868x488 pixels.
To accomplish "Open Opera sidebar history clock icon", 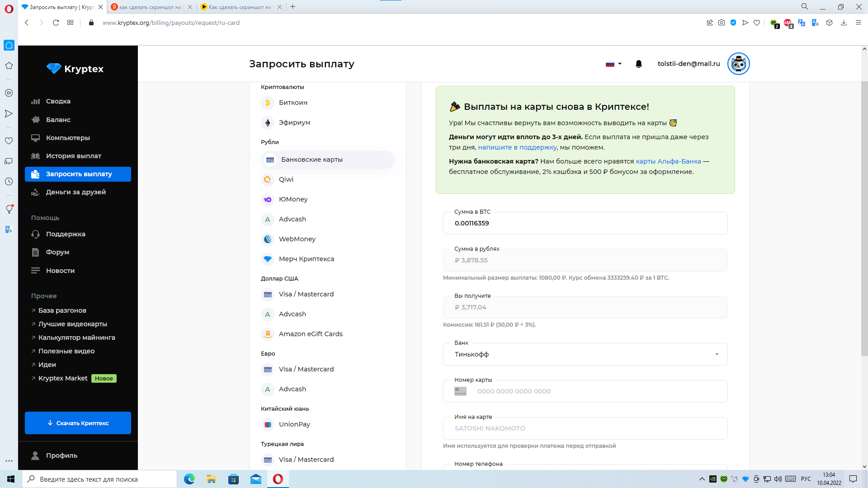I will click(9, 182).
